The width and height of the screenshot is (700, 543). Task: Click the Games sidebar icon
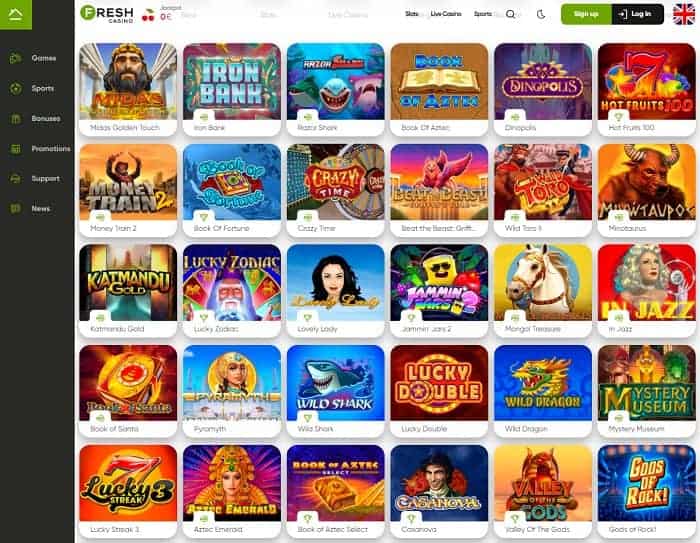tap(16, 58)
